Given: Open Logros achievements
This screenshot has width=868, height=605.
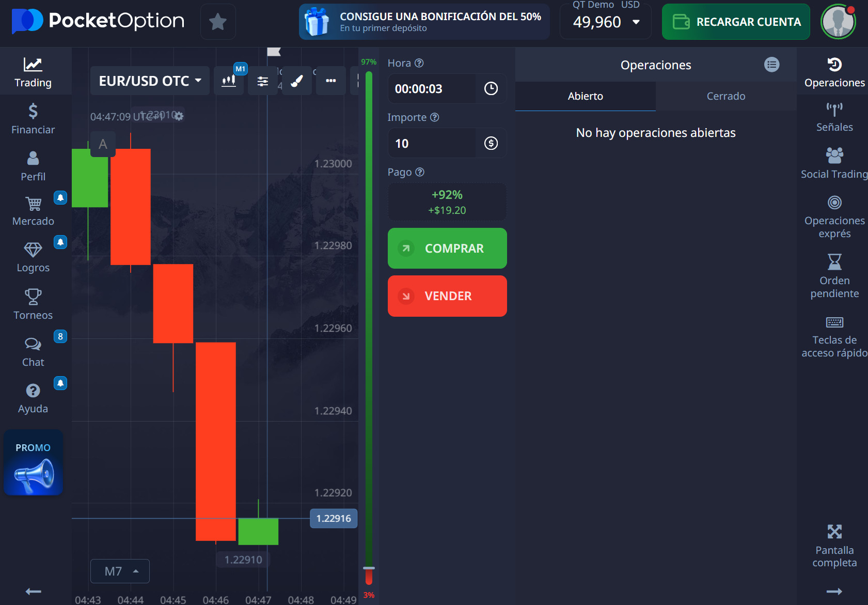Looking at the screenshot, I should [33, 258].
